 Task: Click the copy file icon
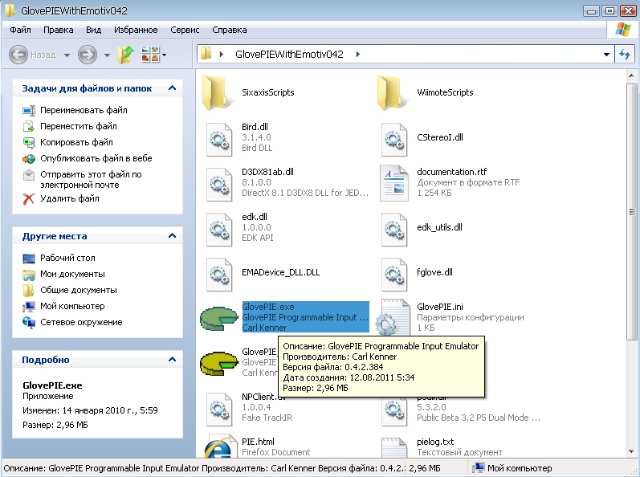29,142
